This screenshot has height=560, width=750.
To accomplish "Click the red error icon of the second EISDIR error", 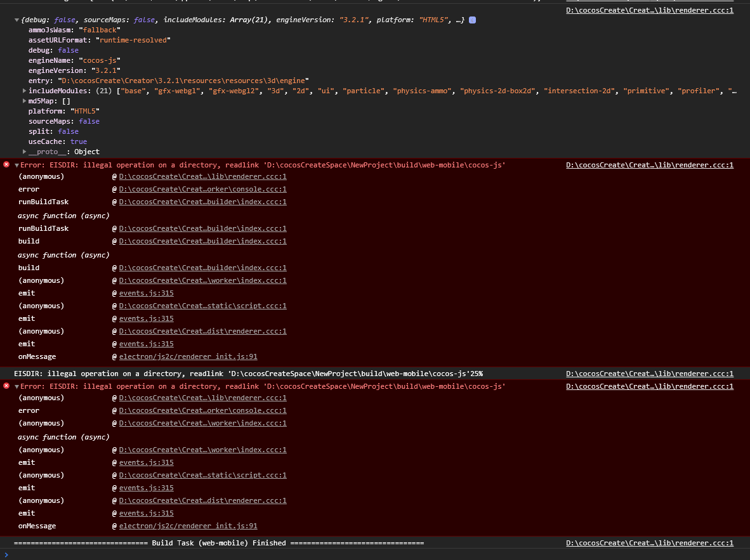I will click(x=6, y=386).
